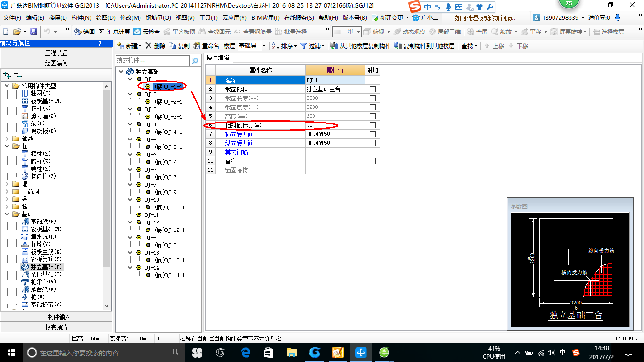Select (底)DJ-2-1 in component tree
Viewport: 644px width, 362px height.
pyautogui.click(x=168, y=102)
